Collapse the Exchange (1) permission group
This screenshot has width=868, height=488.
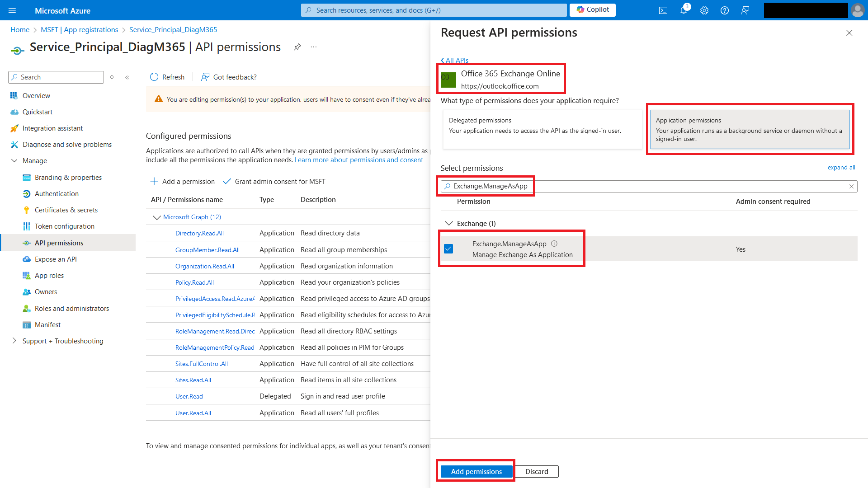click(449, 223)
